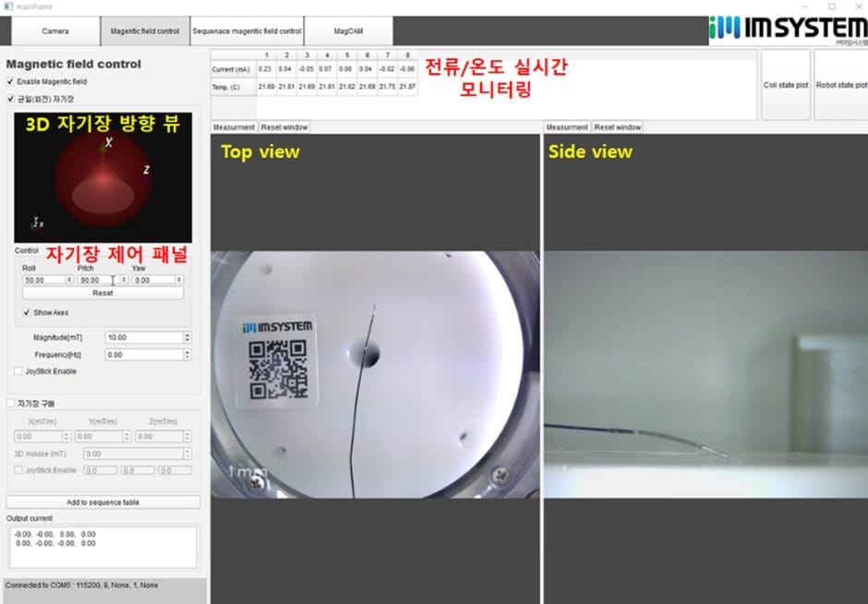Select the Current (mA) row header
Screen dimensions: 868x604
(x=234, y=69)
